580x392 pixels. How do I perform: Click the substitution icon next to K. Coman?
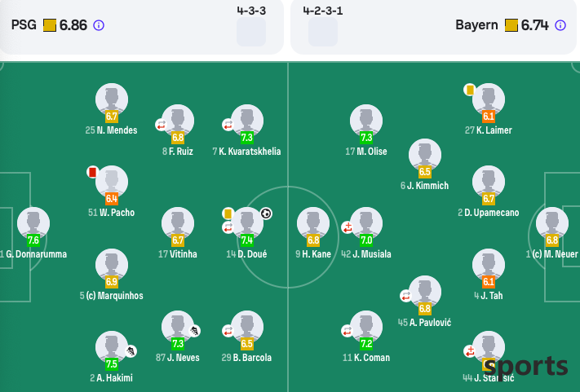348,331
